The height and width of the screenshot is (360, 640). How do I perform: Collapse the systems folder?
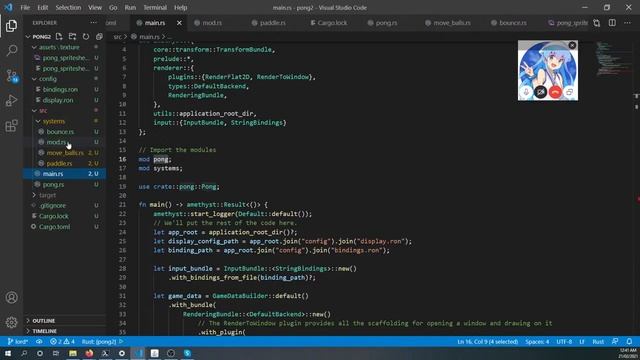pos(38,121)
